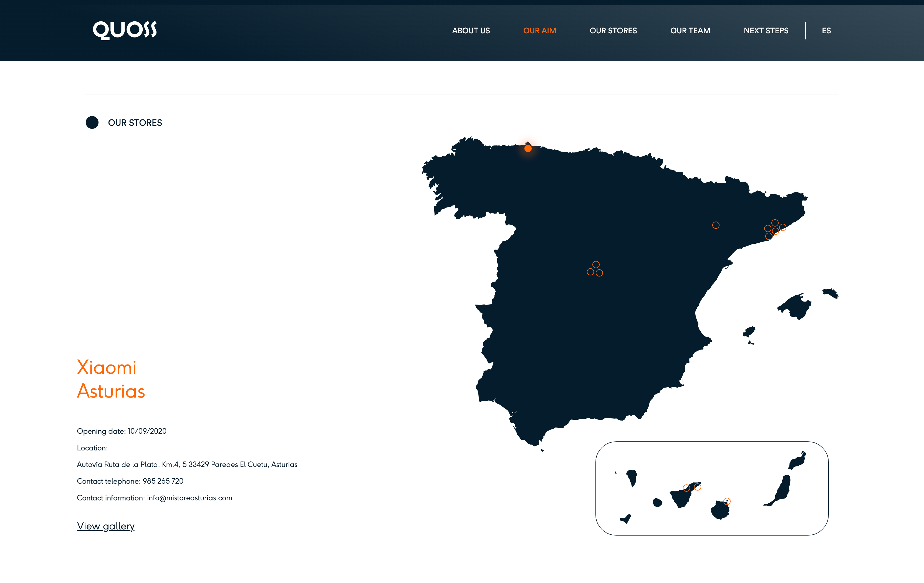Open the View gallery link
The height and width of the screenshot is (583, 924).
[105, 526]
